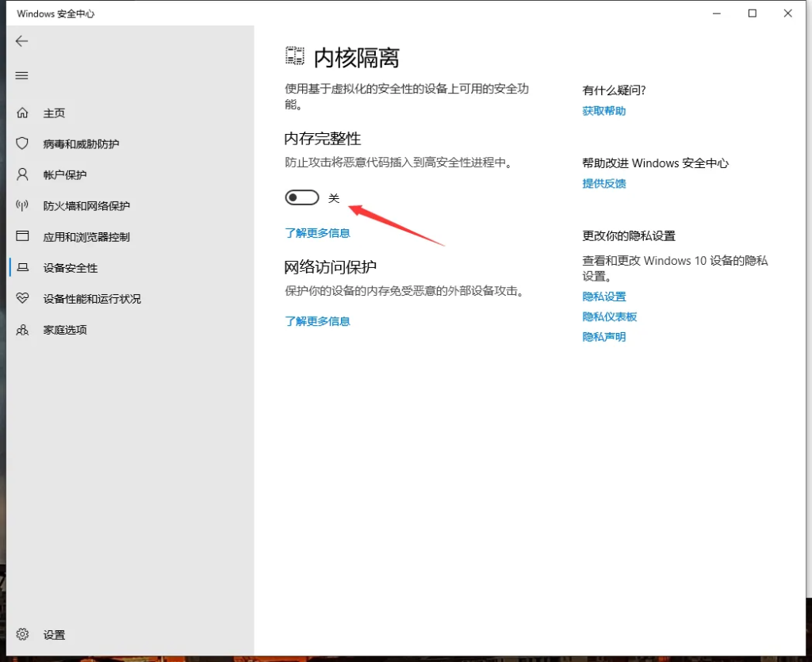Image resolution: width=812 pixels, height=662 pixels.
Task: Click the 提供反馈 link
Action: (603, 183)
